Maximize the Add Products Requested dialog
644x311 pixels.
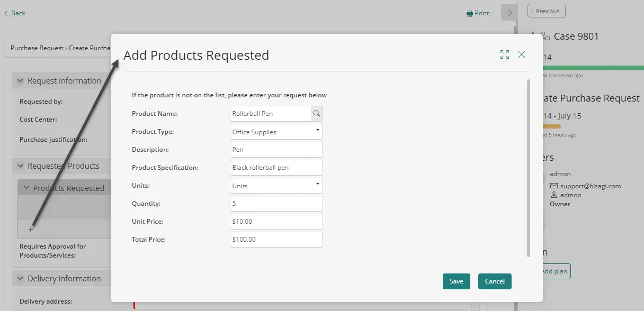click(505, 54)
